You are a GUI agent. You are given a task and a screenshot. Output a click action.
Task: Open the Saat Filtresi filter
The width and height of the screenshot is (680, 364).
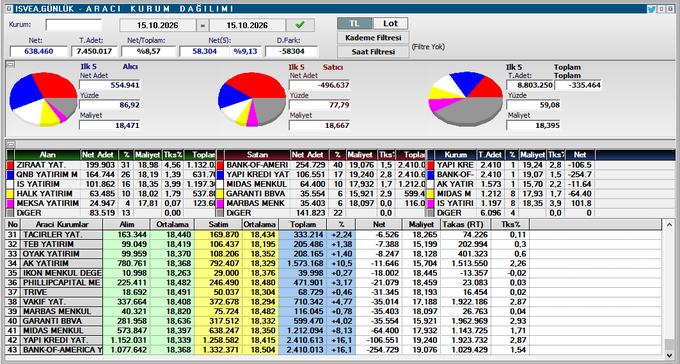[x=373, y=52]
